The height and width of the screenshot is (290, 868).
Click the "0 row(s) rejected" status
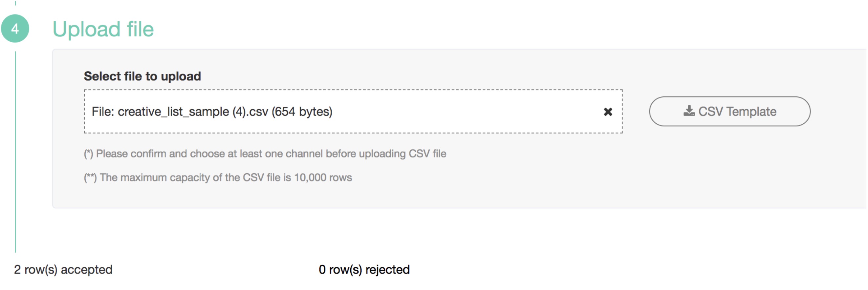(364, 269)
